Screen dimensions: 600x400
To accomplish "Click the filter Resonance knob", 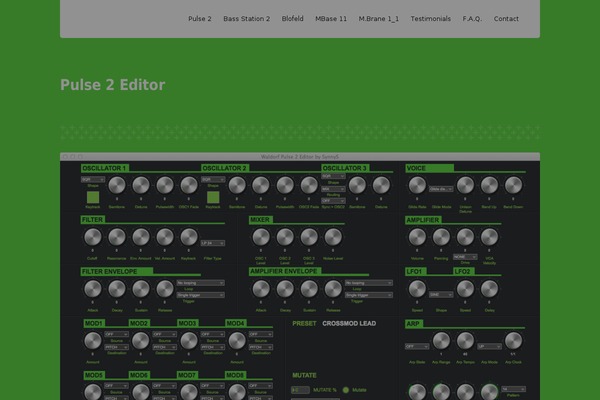I will pyautogui.click(x=117, y=237).
